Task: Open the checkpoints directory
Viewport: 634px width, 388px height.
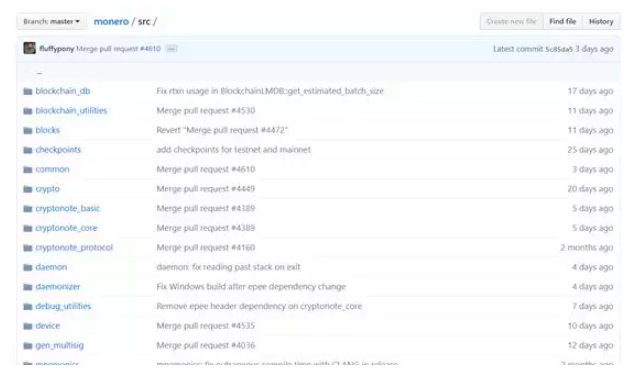Action: (x=58, y=150)
